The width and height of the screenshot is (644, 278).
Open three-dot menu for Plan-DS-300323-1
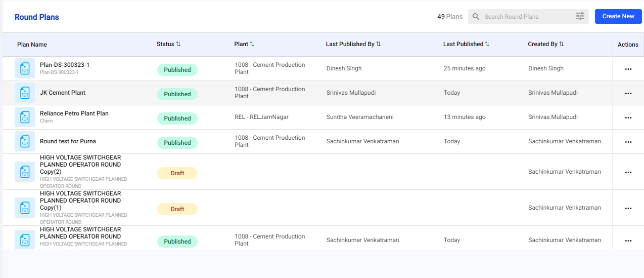pyautogui.click(x=628, y=69)
